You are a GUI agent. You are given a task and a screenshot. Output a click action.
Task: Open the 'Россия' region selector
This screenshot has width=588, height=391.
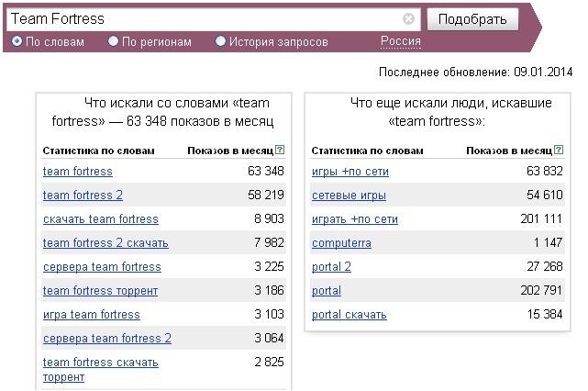point(401,41)
